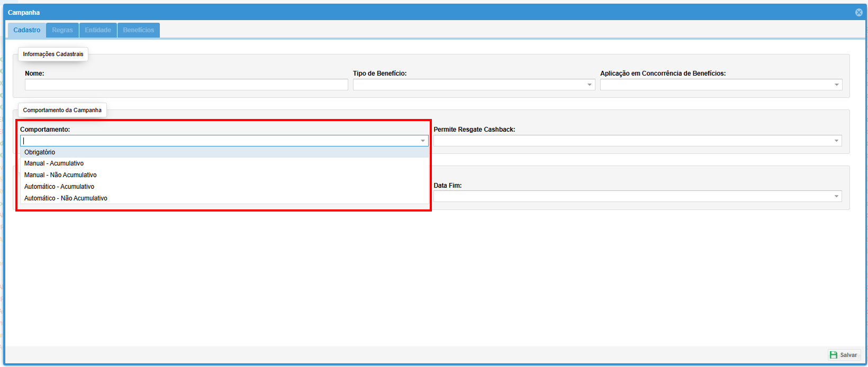Choose Automático - Não Acumulativo option
Viewport: 868px width, 367px height.
point(66,198)
